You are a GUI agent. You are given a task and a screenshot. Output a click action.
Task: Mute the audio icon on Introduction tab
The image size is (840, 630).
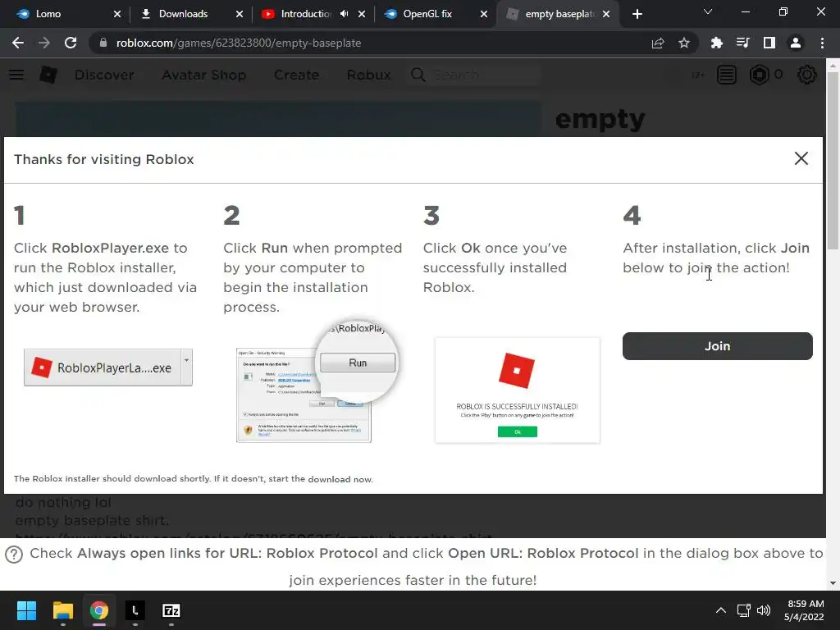(x=344, y=14)
